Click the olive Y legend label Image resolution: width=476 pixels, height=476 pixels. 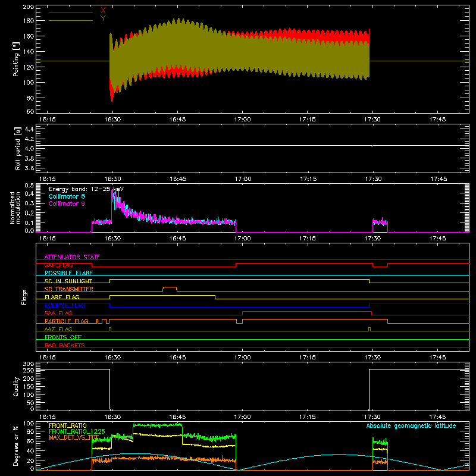click(x=103, y=18)
